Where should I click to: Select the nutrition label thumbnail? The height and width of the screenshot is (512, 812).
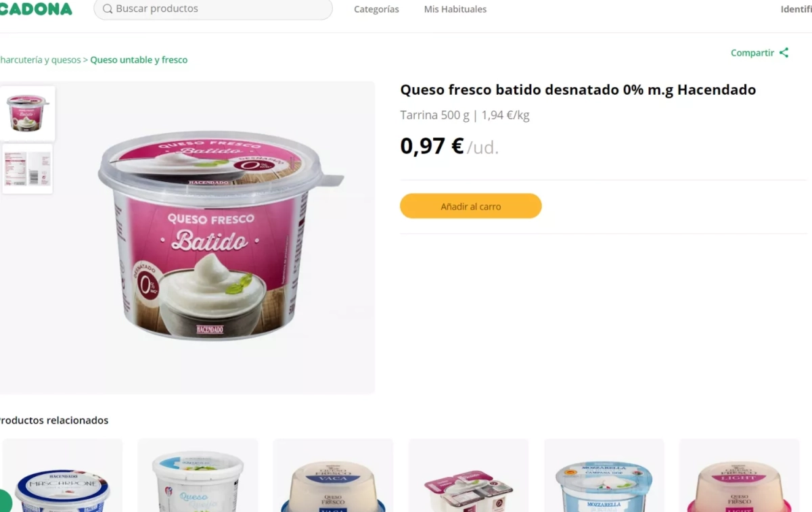click(27, 169)
